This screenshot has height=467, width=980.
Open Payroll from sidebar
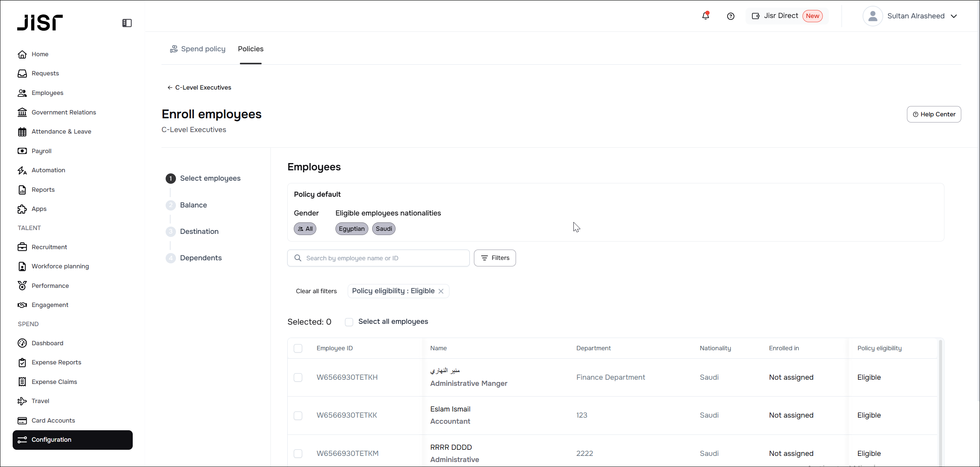[x=41, y=151]
